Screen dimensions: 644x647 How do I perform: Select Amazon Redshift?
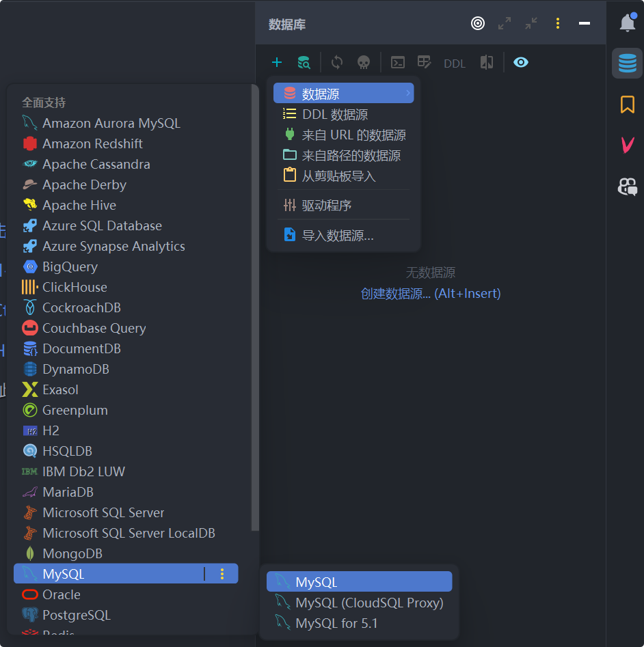126,143
